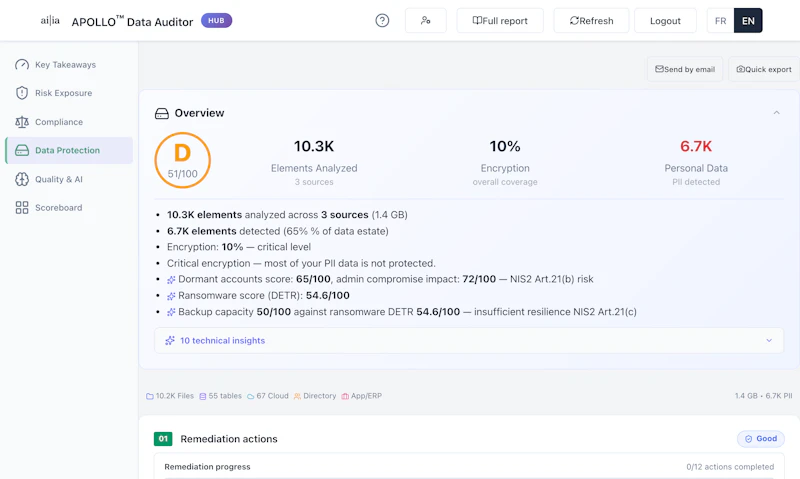
Task: Click the 'App/ERP' source label
Action: coord(366,396)
